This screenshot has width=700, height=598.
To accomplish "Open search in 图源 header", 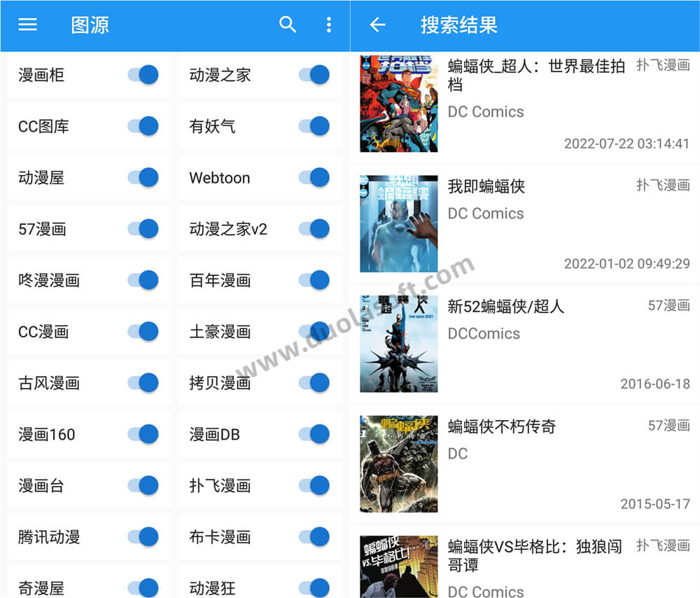I will coord(288,25).
